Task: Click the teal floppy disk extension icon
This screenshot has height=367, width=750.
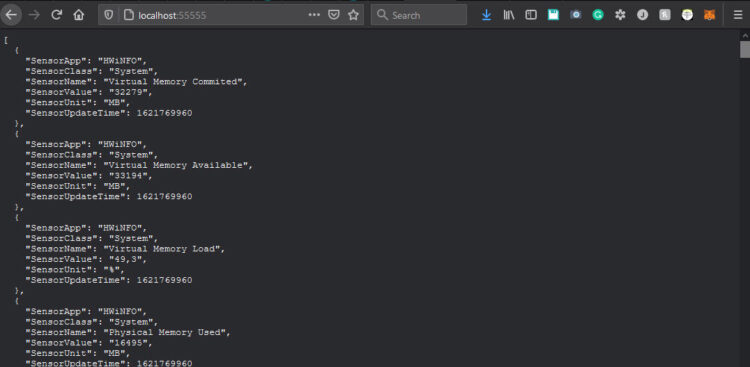Action: point(553,15)
